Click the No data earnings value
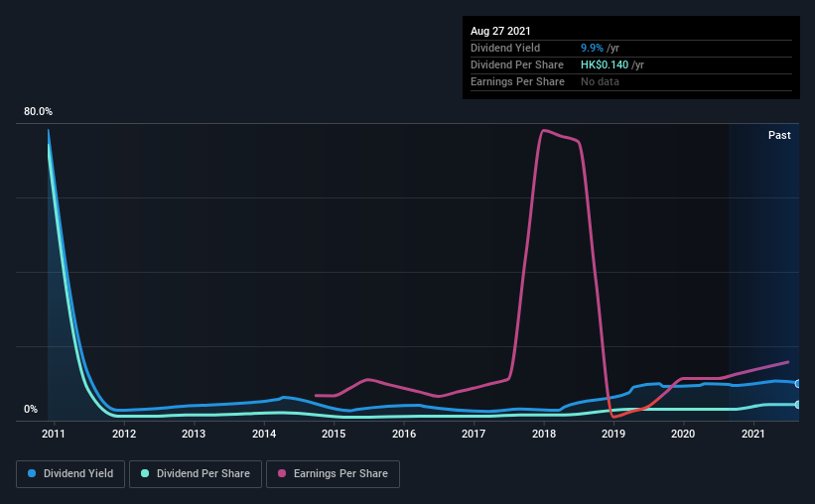 tap(600, 81)
